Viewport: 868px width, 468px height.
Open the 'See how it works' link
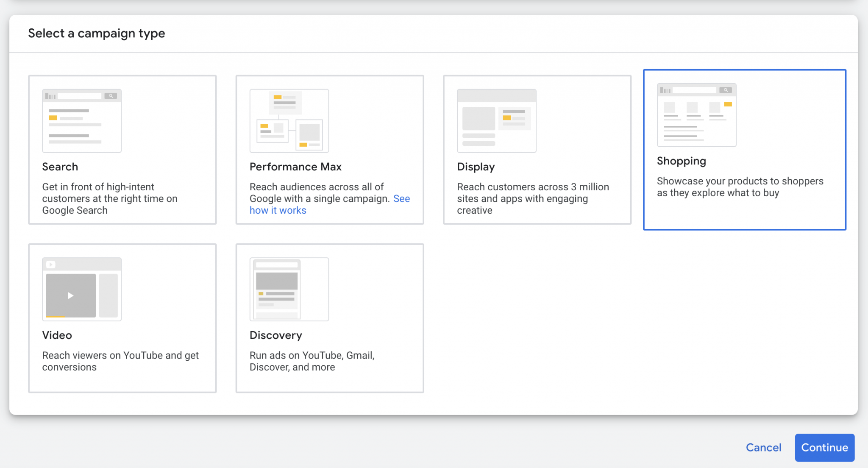(x=278, y=210)
